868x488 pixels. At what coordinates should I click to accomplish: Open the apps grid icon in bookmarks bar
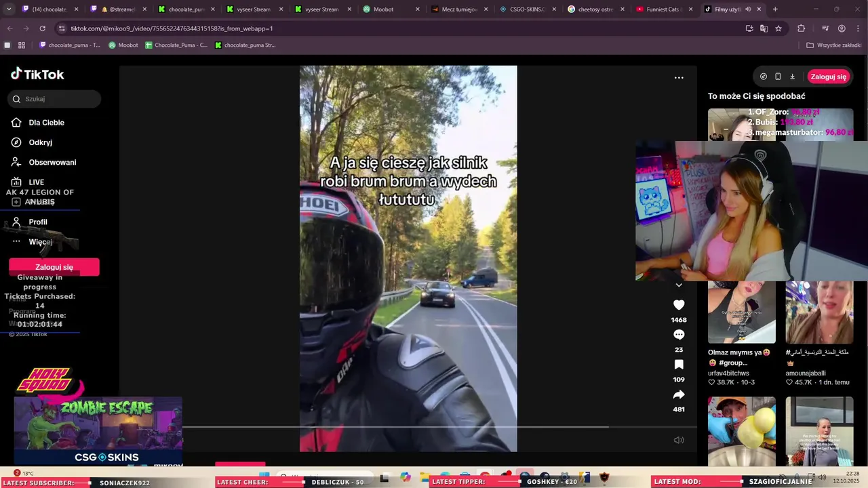tap(22, 45)
